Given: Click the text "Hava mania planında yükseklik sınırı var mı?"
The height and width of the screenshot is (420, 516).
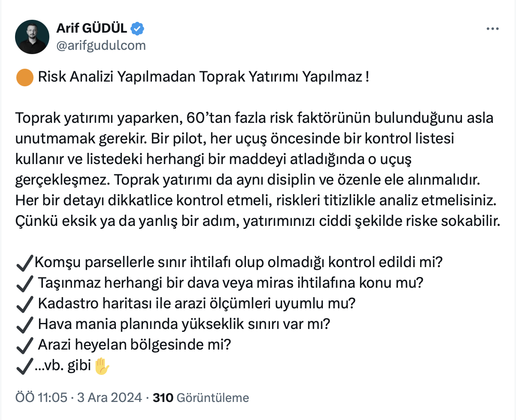Looking at the screenshot, I should tap(184, 325).
